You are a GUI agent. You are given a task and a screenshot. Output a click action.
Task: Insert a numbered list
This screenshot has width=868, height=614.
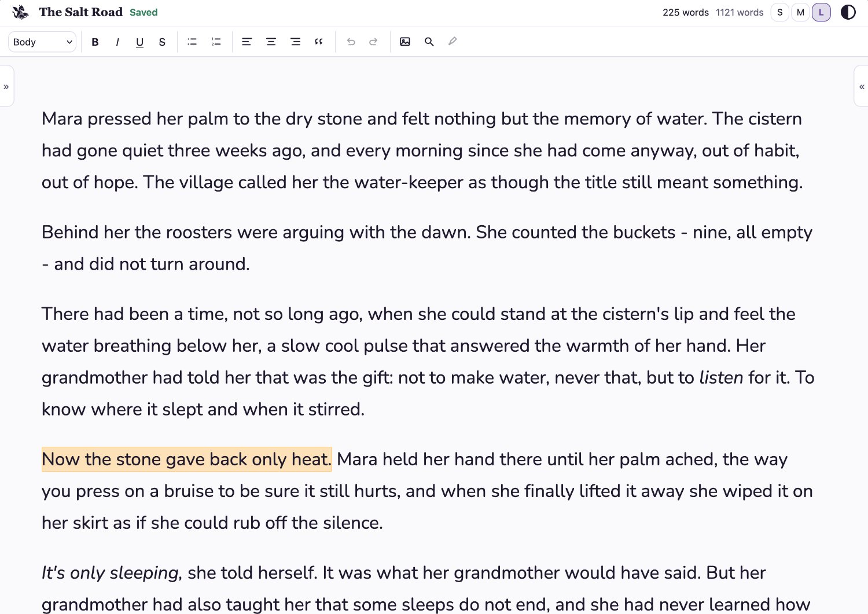coord(216,42)
